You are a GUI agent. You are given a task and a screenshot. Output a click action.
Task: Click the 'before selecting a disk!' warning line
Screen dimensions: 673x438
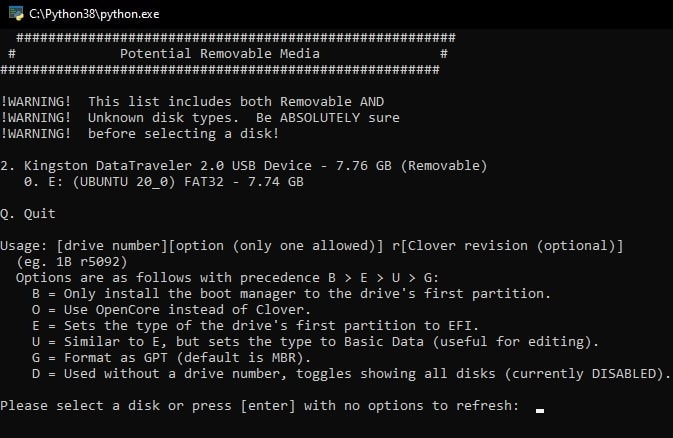coord(184,134)
